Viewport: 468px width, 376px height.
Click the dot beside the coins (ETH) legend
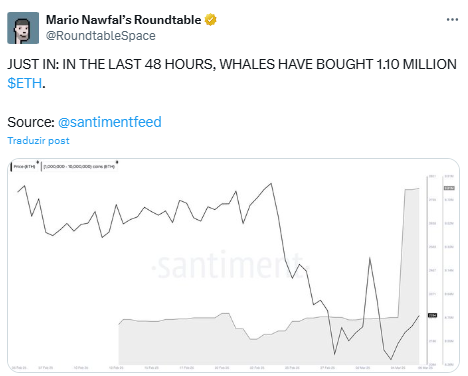coord(117,162)
